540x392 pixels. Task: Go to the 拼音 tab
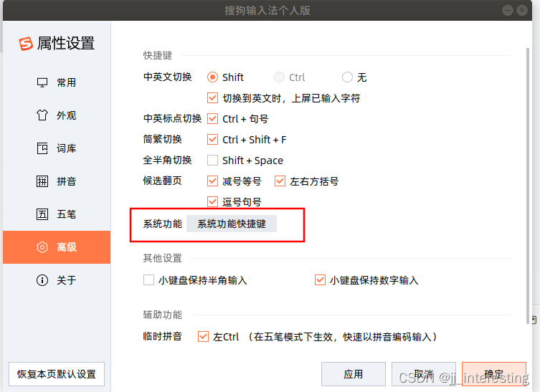[x=57, y=181]
